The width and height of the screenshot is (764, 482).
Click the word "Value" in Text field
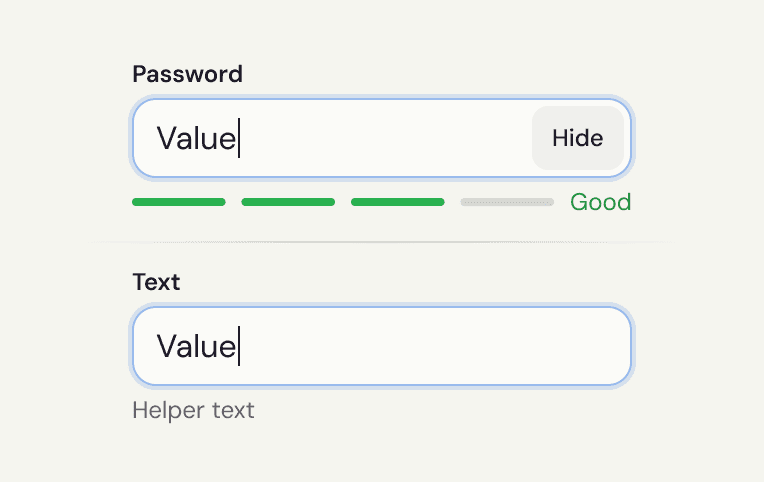click(x=196, y=347)
